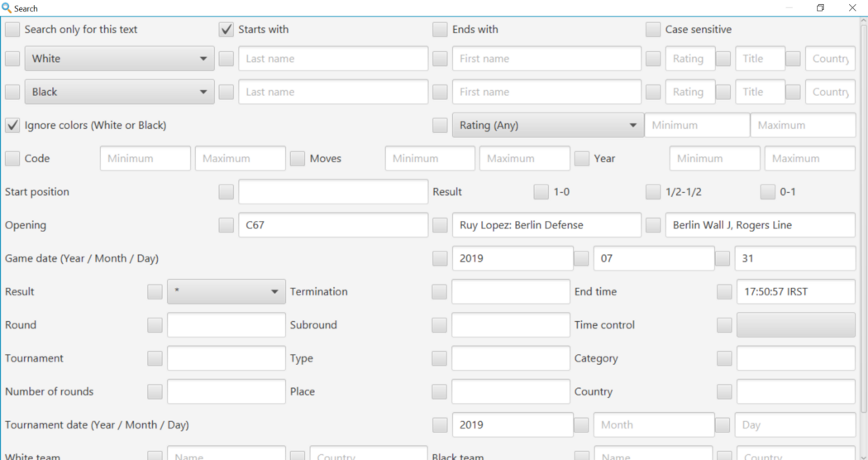
Task: Uncheck the 'Starts with' checkbox
Action: (x=227, y=30)
